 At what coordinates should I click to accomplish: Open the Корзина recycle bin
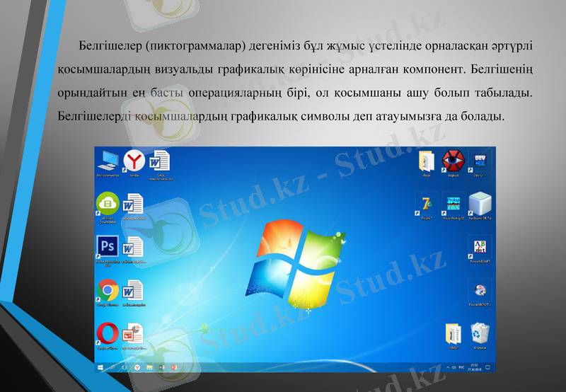pyautogui.click(x=480, y=335)
